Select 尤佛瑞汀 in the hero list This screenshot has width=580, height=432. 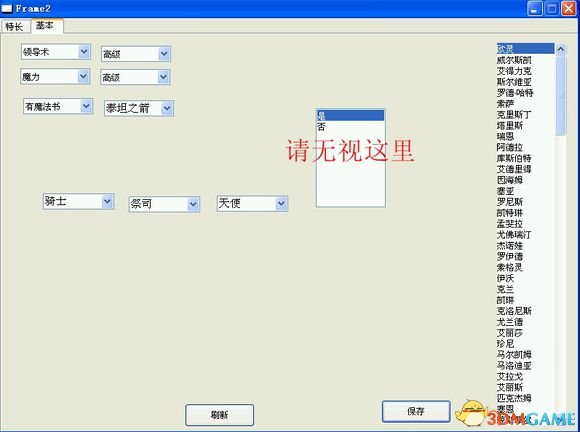pyautogui.click(x=525, y=234)
